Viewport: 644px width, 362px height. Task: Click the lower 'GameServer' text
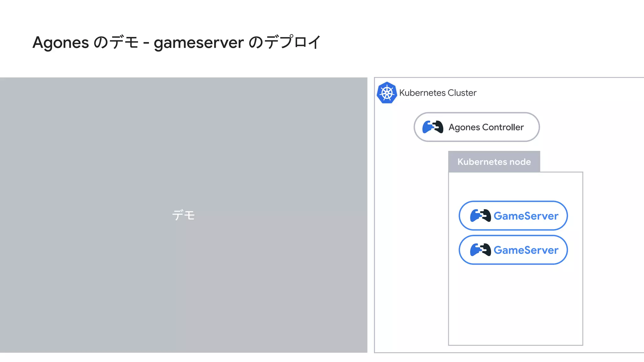[x=526, y=250]
